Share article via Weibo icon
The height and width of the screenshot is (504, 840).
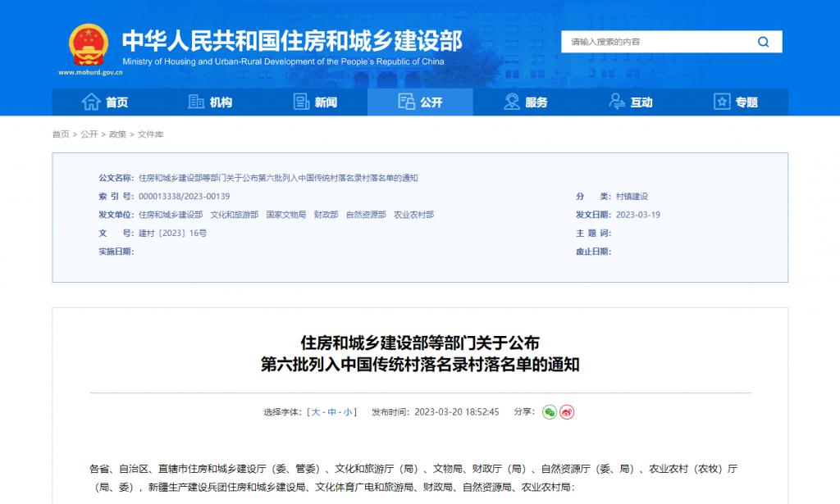point(567,412)
